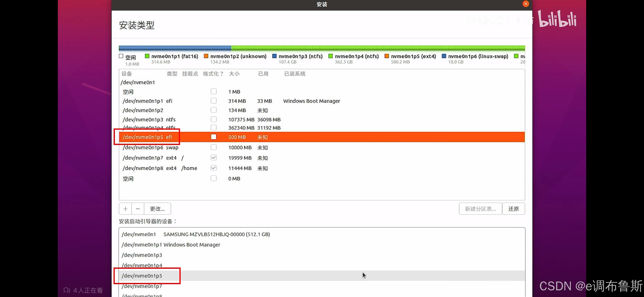
Task: Remove the selected partition with the minus button
Action: pyautogui.click(x=138, y=209)
